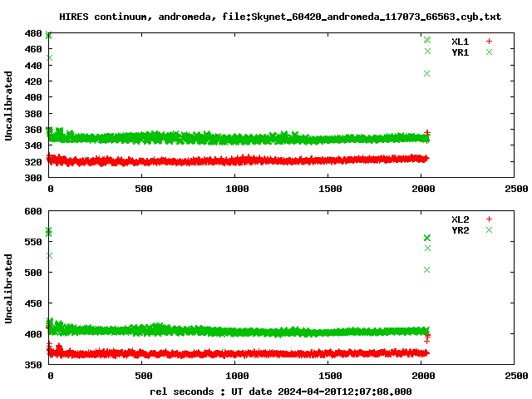
Task: Select the XL1 legend label
Action: [460, 42]
